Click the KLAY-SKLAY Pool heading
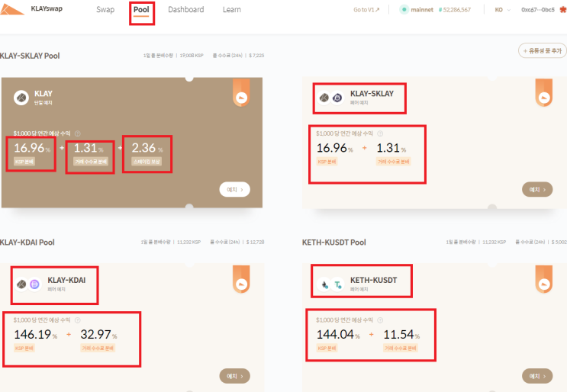The image size is (567, 392). tap(30, 56)
